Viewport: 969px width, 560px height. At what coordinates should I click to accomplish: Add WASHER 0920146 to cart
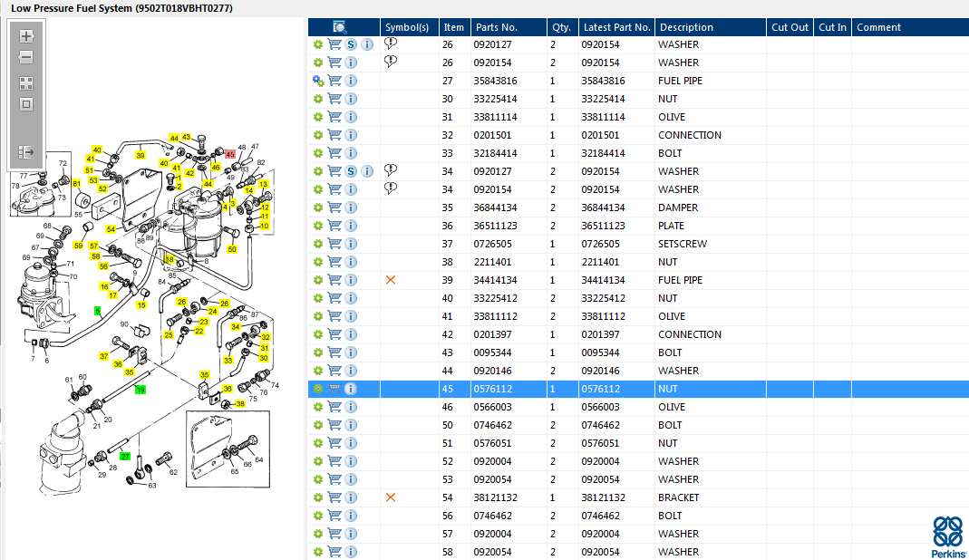click(x=334, y=371)
